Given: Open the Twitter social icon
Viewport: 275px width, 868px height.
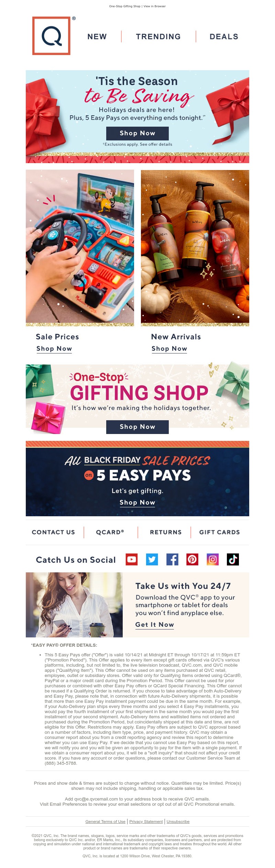Looking at the screenshot, I should point(152,559).
